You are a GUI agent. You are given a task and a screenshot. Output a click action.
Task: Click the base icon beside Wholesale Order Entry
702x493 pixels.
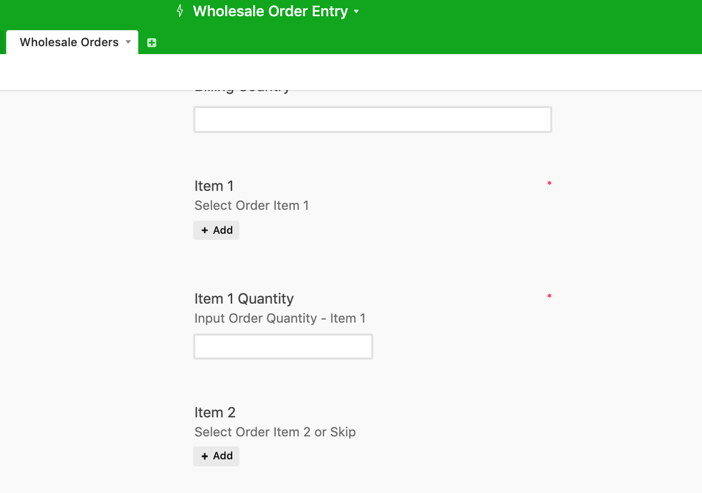180,11
